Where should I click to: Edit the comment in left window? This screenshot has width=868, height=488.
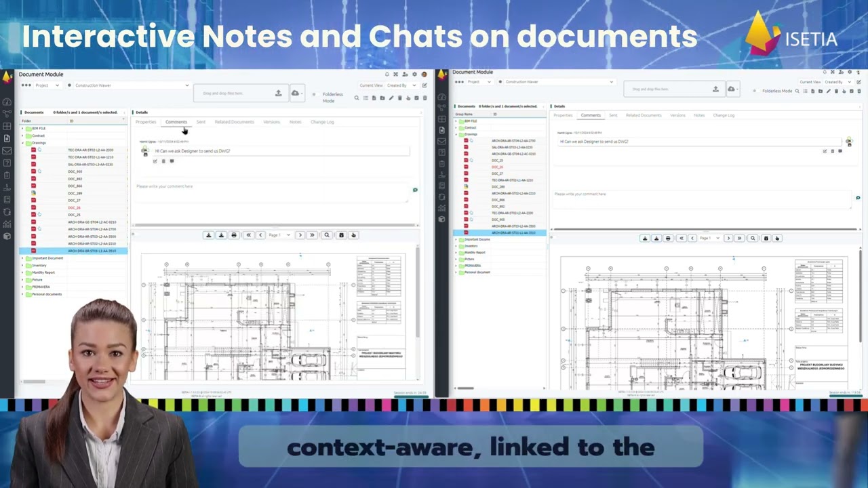click(155, 161)
